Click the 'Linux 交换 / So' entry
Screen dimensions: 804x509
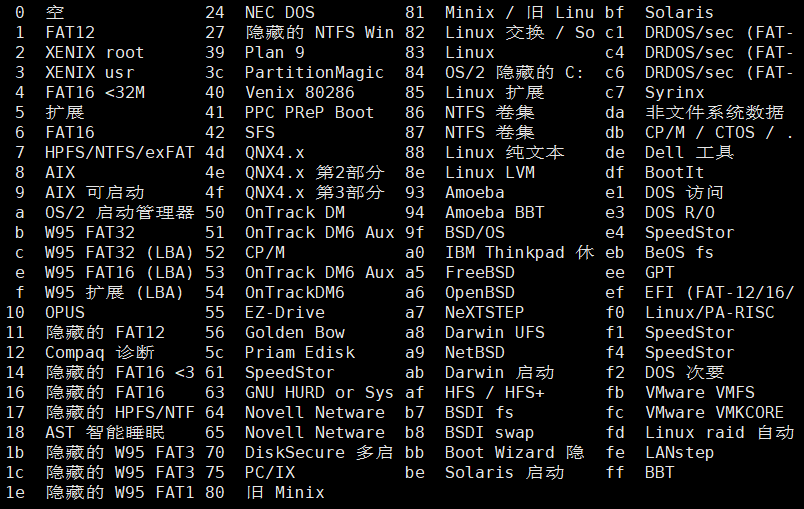(519, 32)
